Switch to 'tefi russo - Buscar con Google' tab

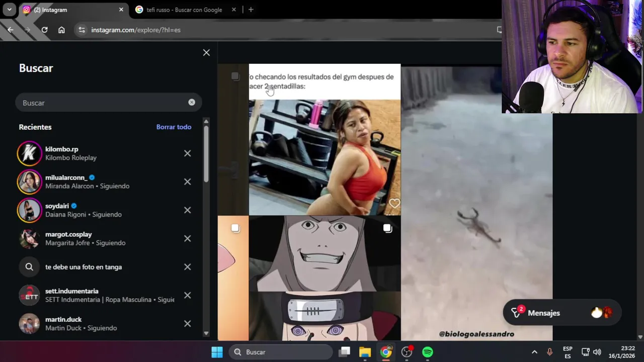point(184,10)
